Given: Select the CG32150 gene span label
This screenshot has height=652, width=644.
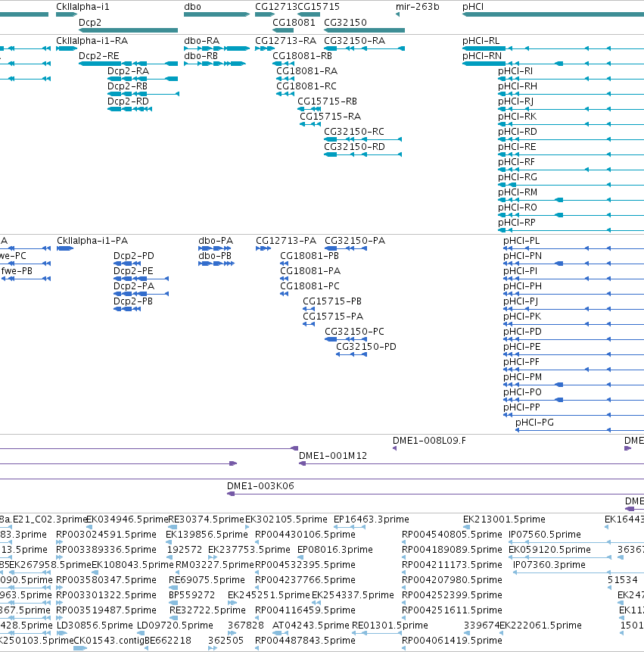Looking at the screenshot, I should pyautogui.click(x=345, y=23).
